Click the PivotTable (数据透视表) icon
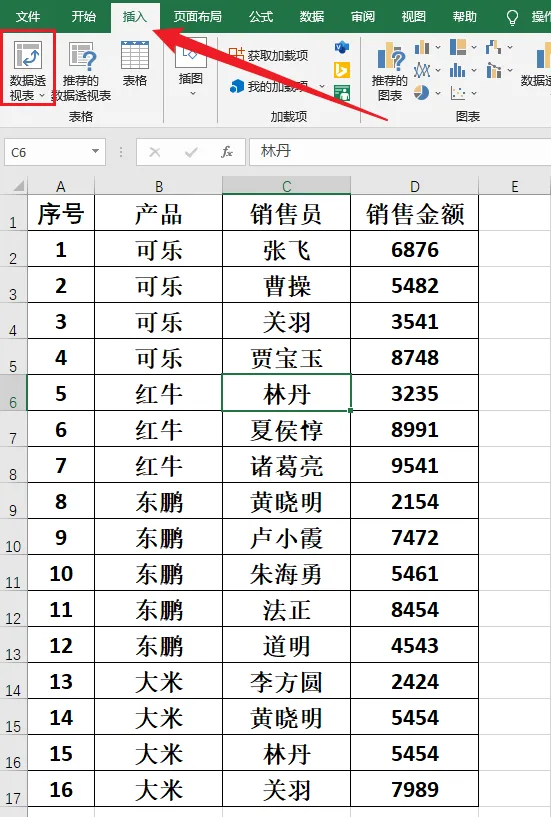Screen dimensions: 551x817 (28, 56)
